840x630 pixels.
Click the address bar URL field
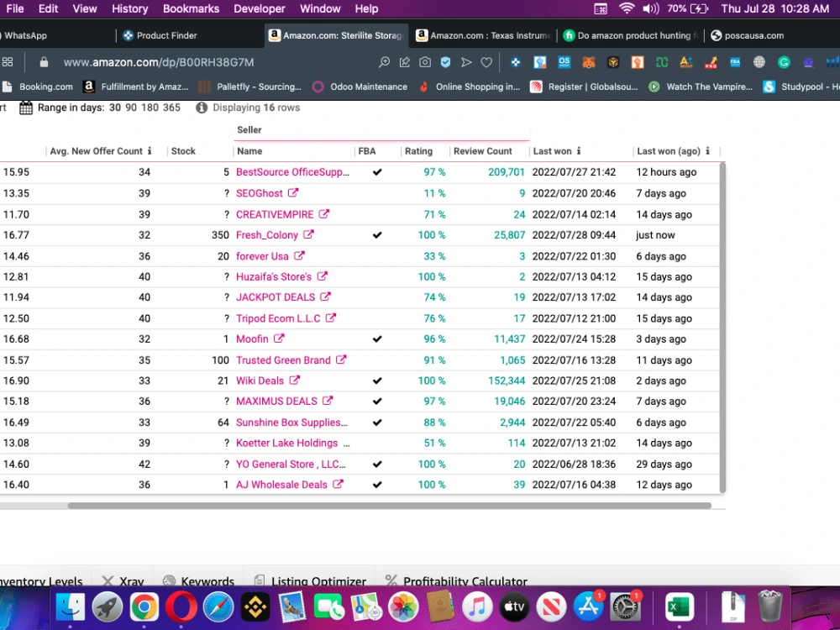click(x=159, y=62)
